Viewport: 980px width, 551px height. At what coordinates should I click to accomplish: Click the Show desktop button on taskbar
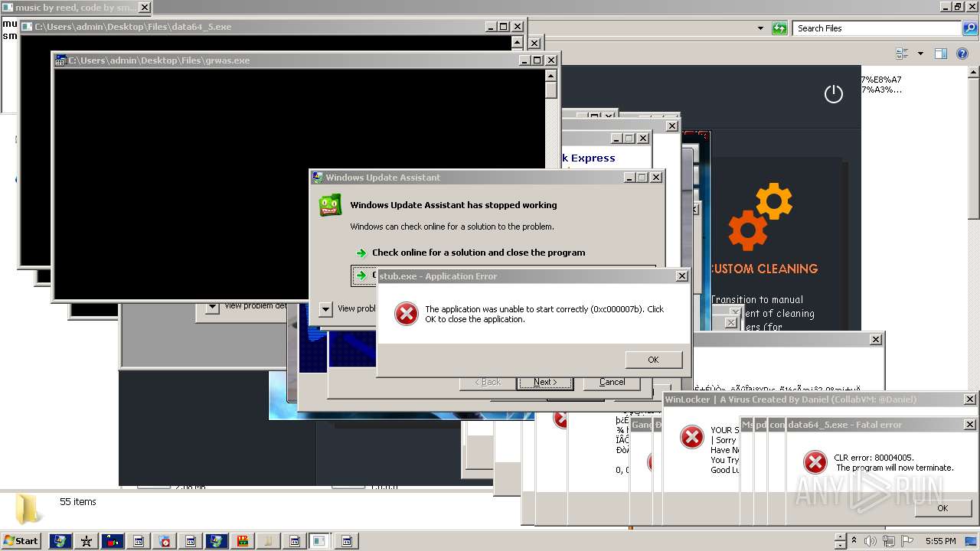(x=972, y=541)
